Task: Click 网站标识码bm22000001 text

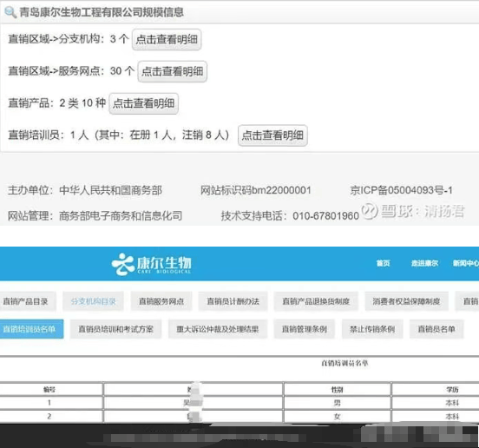Action: [x=256, y=190]
